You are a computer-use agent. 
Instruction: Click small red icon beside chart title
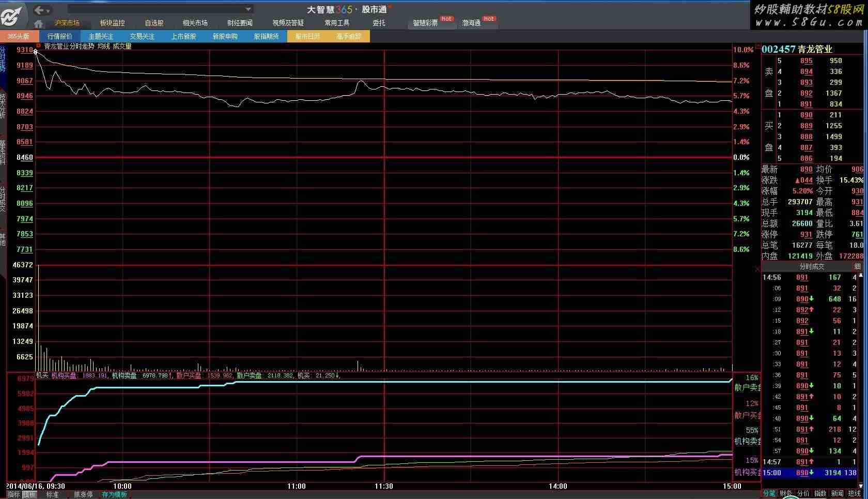[x=38, y=46]
